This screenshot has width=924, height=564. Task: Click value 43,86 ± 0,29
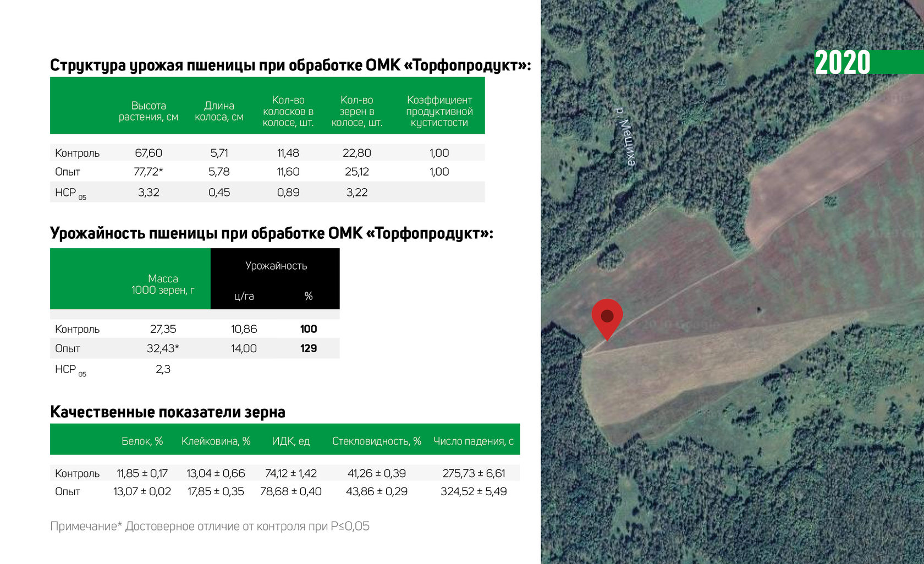point(377,491)
